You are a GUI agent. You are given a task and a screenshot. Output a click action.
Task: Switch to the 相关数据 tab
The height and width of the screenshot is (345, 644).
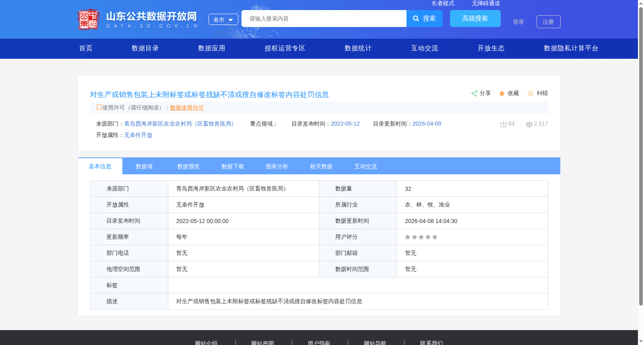[322, 166]
